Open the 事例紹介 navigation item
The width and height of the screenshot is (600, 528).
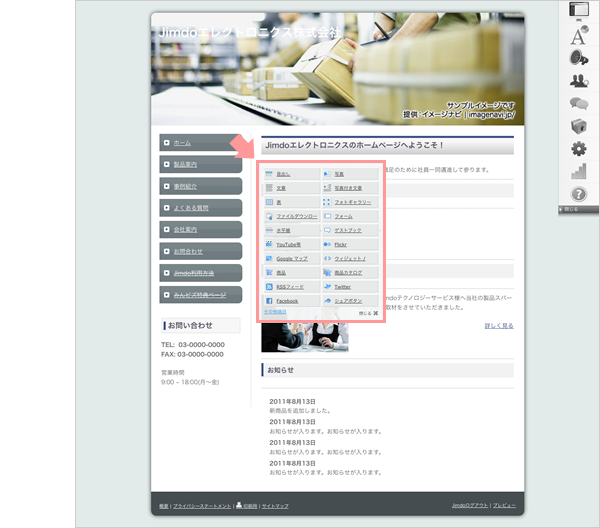click(x=201, y=186)
